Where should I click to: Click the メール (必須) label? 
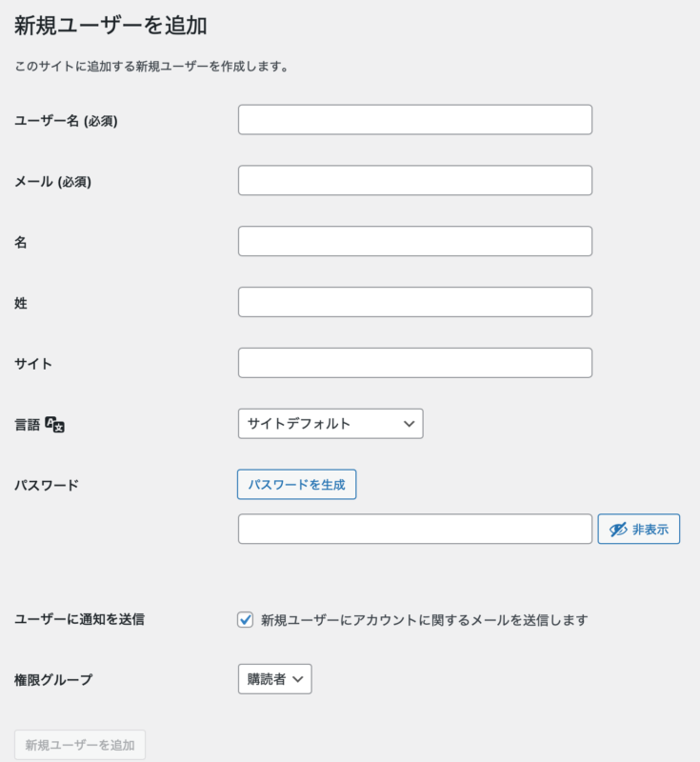coord(53,182)
